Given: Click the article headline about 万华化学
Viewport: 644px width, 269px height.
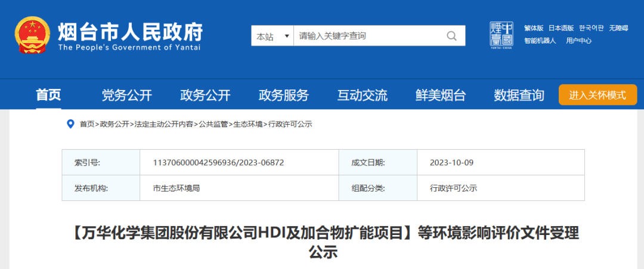Looking at the screenshot, I should pyautogui.click(x=323, y=242).
